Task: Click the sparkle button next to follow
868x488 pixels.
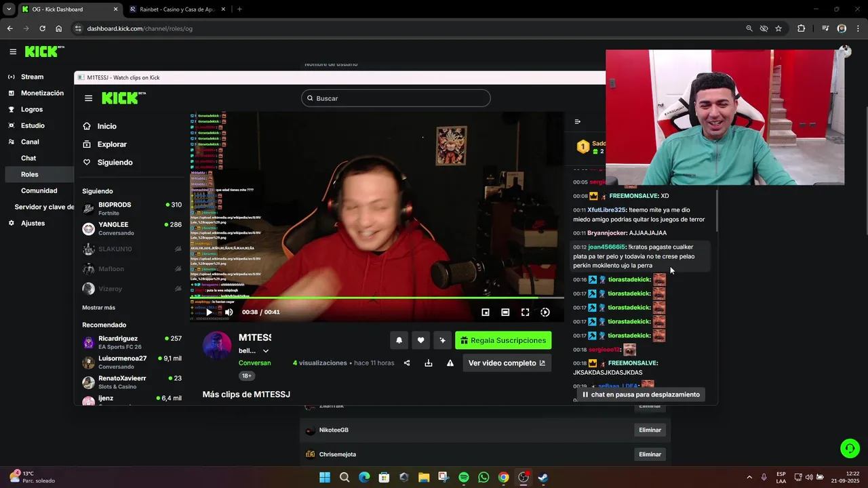Action: [x=442, y=340]
